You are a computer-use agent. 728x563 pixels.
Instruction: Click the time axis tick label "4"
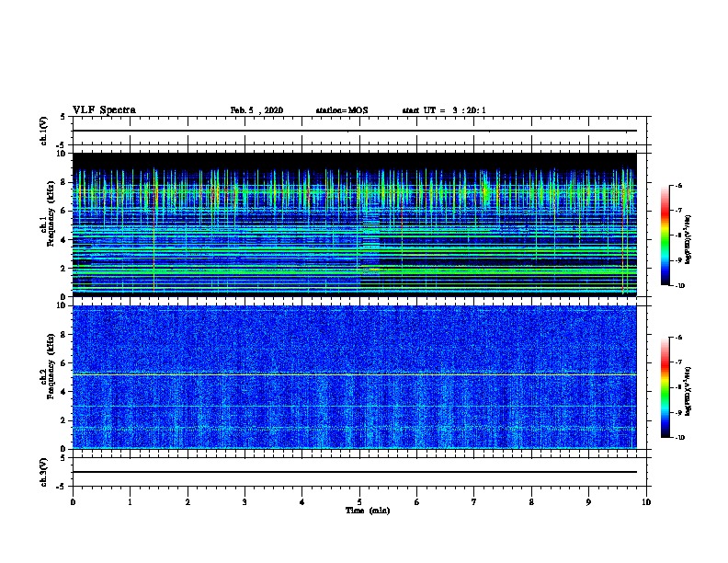click(302, 502)
